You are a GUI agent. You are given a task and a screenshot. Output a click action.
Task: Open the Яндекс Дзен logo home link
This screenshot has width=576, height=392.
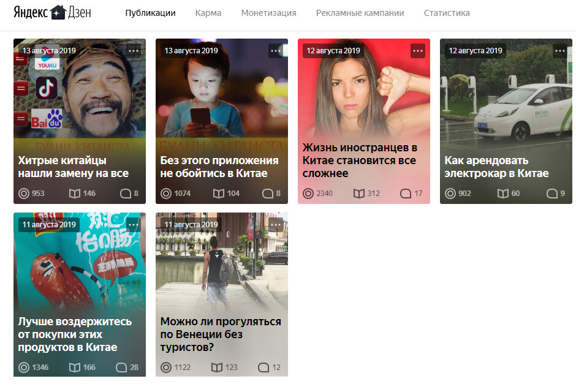point(52,12)
